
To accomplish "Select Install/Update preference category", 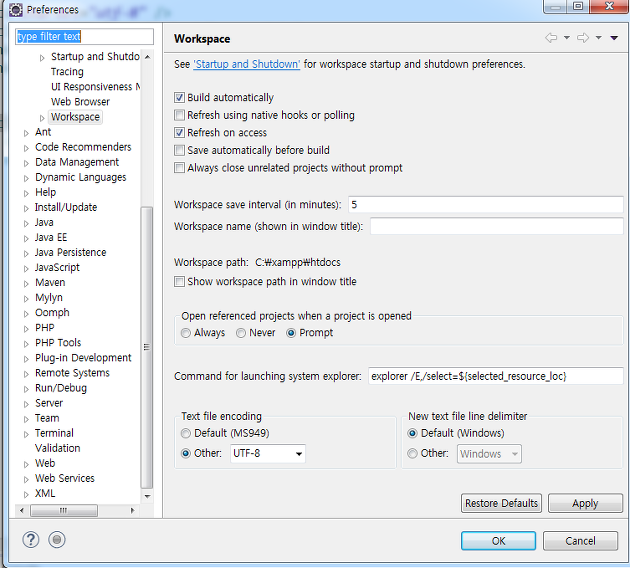I will [66, 207].
